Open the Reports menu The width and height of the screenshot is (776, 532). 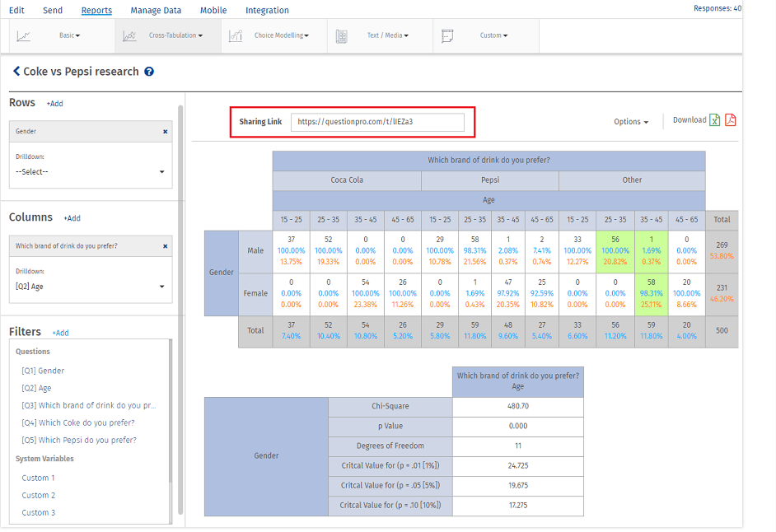point(96,11)
